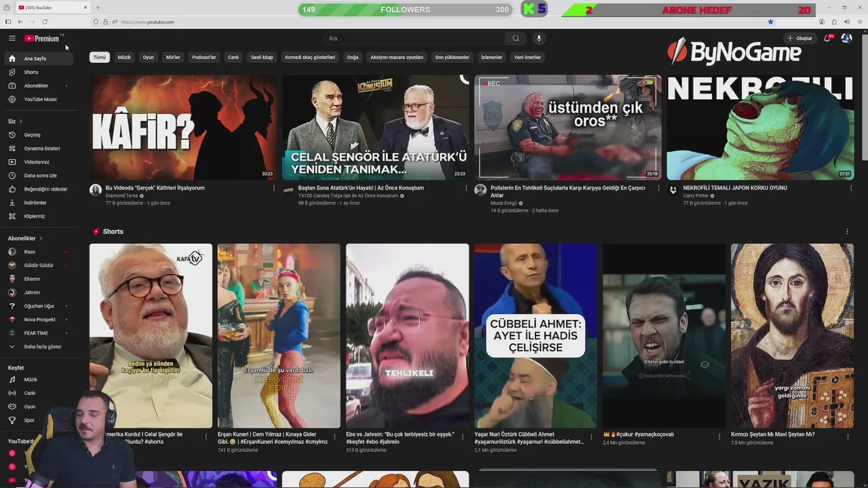The height and width of the screenshot is (488, 868).
Task: Go back in the browser
Action: point(20,22)
